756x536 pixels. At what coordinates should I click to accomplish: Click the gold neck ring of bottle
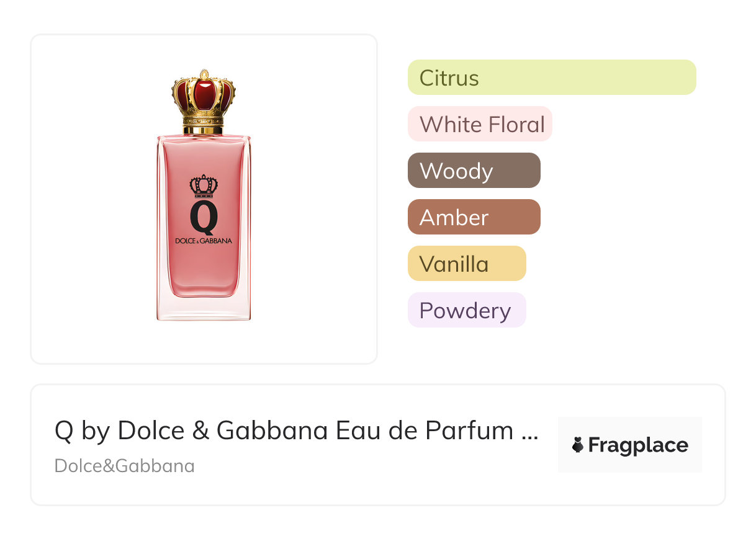click(204, 130)
